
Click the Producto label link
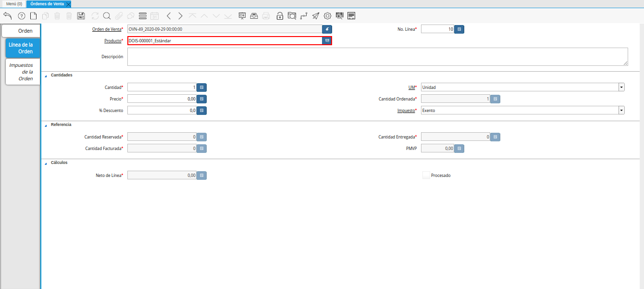click(112, 41)
